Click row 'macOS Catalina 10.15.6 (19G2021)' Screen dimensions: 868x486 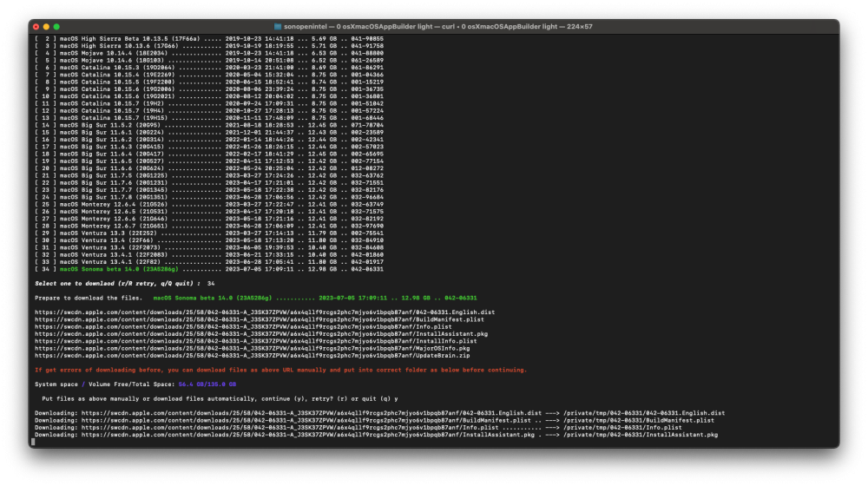coord(209,96)
